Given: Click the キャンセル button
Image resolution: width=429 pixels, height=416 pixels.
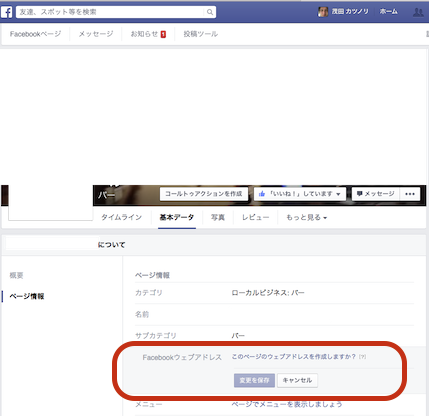Looking at the screenshot, I should [x=297, y=380].
